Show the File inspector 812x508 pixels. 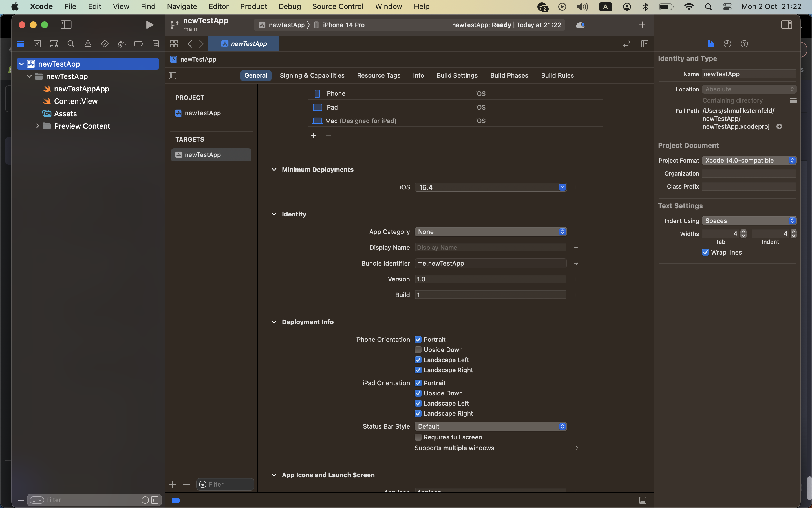tap(710, 44)
